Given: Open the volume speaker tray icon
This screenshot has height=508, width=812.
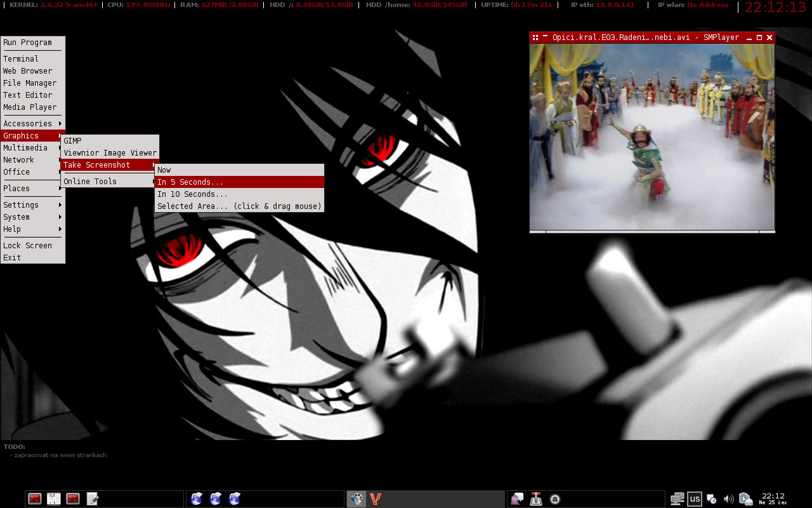Looking at the screenshot, I should coord(728,499).
